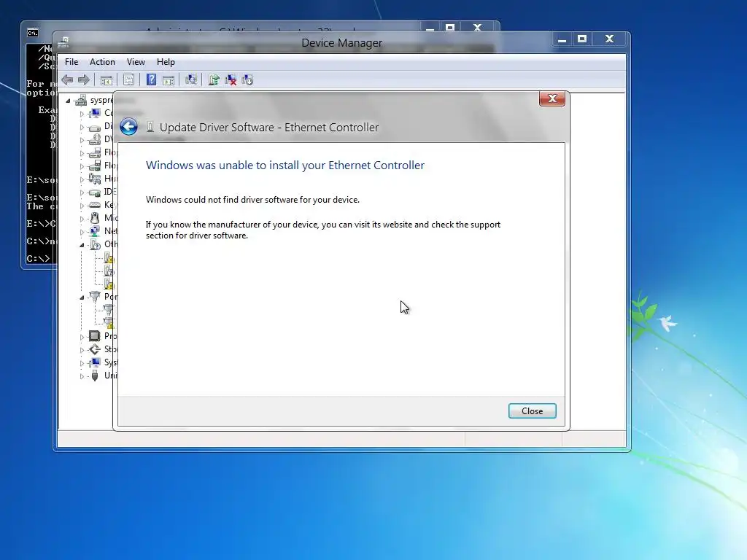Click the Back arrow in Device Manager toolbar
This screenshot has height=560, width=747.
(x=67, y=80)
